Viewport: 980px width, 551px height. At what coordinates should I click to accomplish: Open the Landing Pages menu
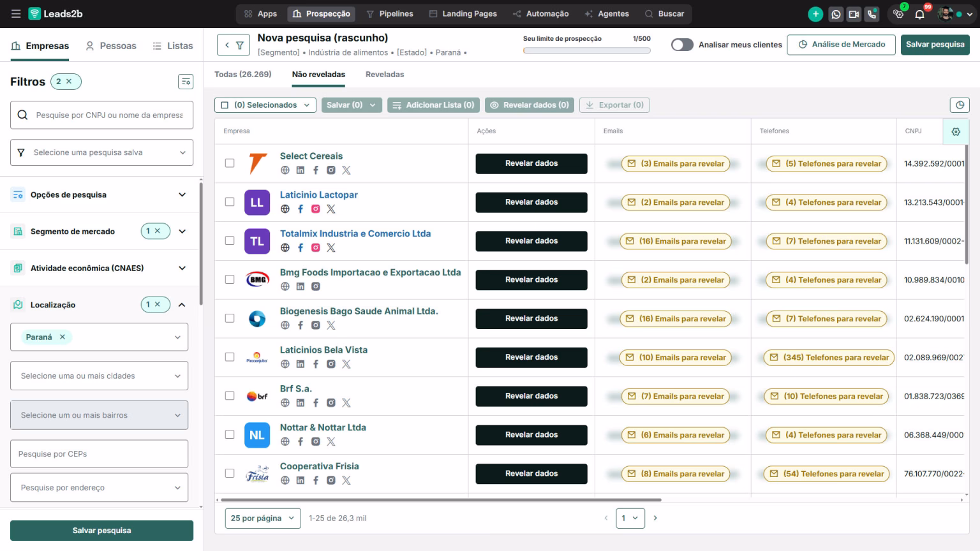coord(463,14)
